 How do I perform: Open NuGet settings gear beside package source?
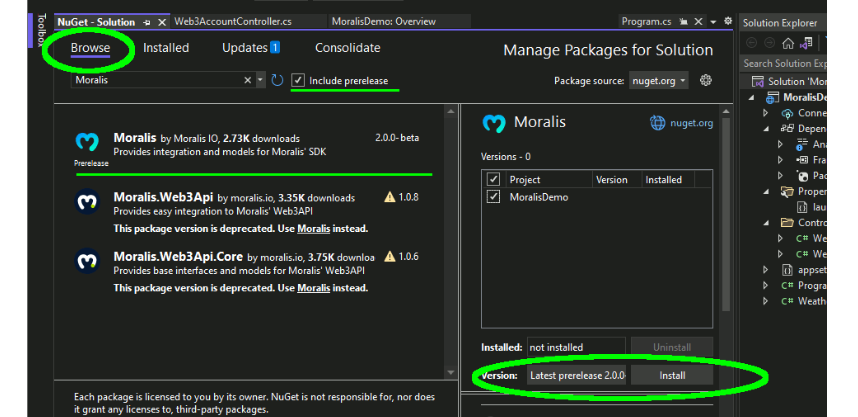pyautogui.click(x=706, y=80)
